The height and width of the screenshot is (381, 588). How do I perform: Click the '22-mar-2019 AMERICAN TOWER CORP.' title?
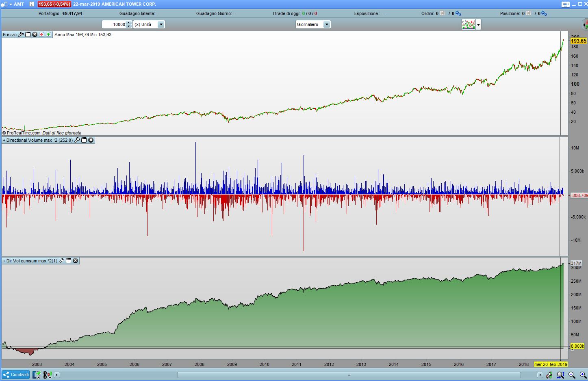coord(115,4)
